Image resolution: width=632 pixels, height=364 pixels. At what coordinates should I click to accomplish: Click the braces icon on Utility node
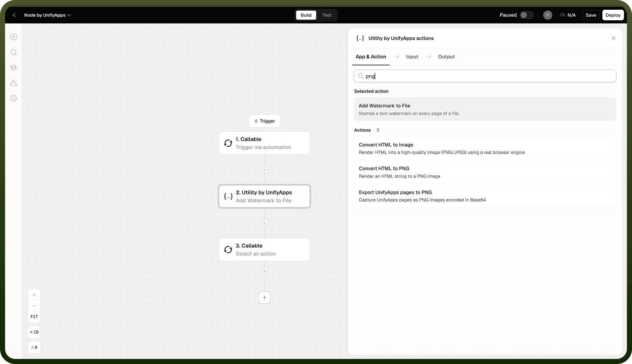click(x=228, y=197)
